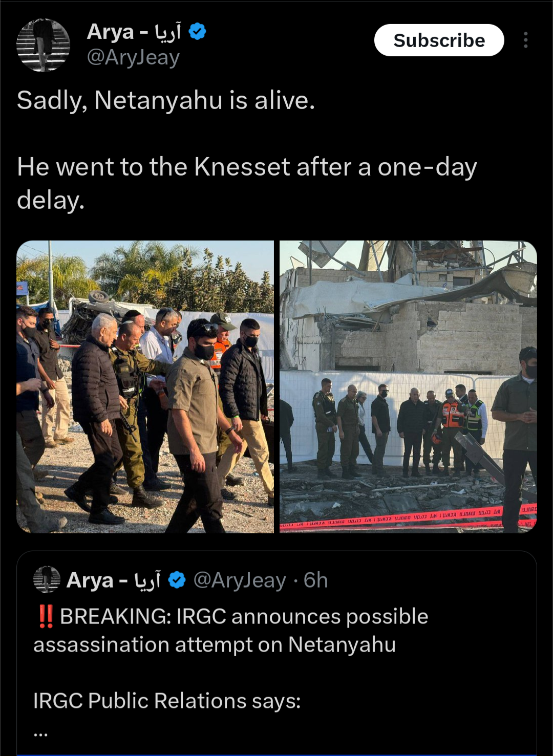Click the 'IRGC Public Relations says:' line
This screenshot has height=756, width=553.
(x=167, y=701)
